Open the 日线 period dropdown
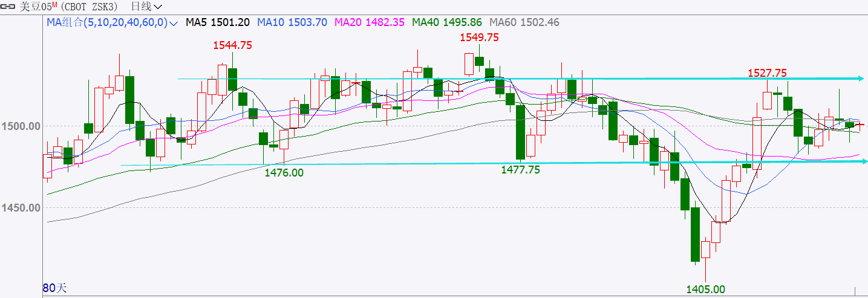 point(146,7)
